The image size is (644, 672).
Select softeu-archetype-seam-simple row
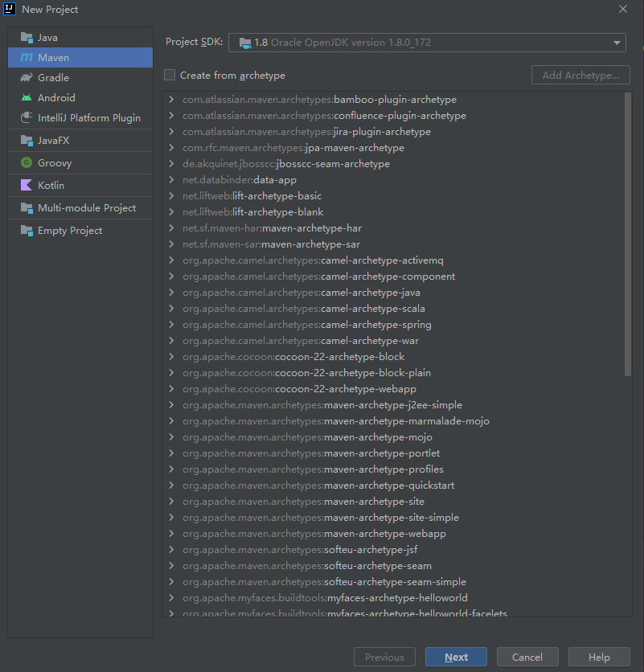tap(393, 582)
